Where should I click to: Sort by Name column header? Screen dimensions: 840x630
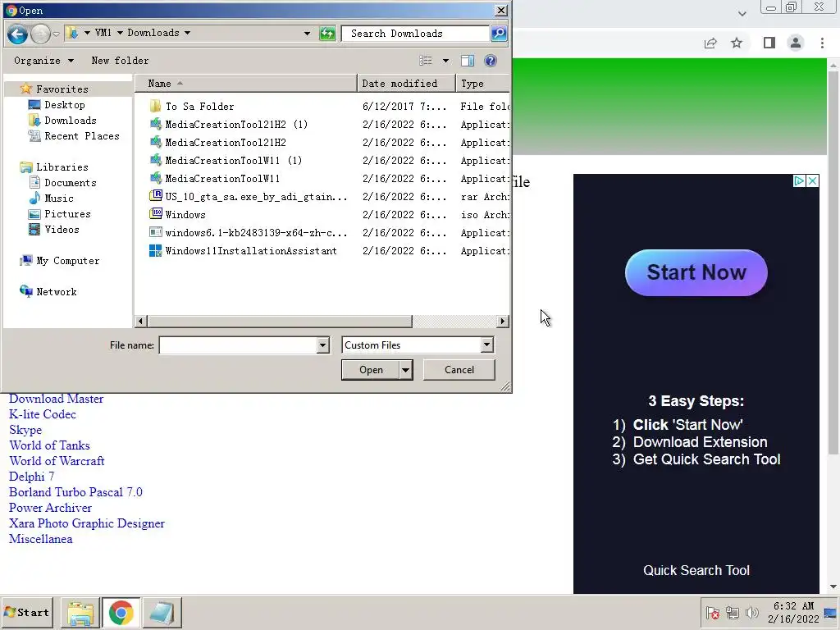point(246,84)
